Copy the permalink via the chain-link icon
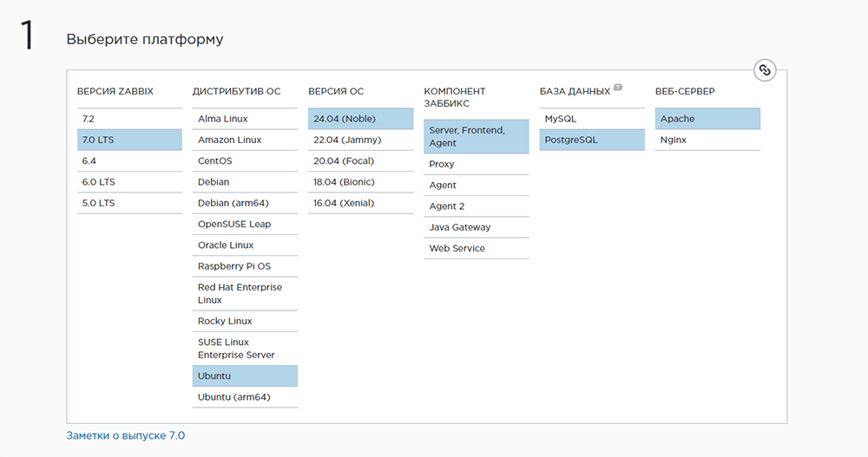 (765, 70)
